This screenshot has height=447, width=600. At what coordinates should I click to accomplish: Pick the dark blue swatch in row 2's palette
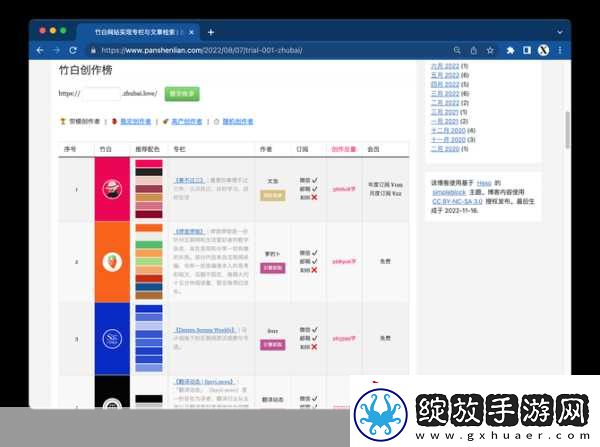coord(149,287)
